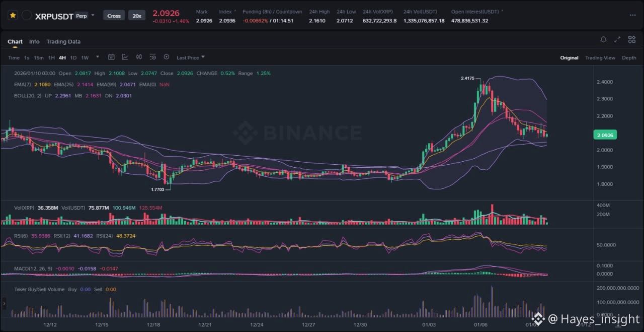
Task: Open the Last Price dropdown
Action: (191, 57)
